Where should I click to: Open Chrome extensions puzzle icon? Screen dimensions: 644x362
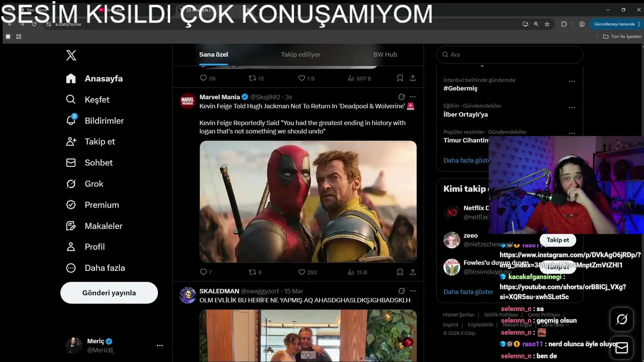[564, 24]
